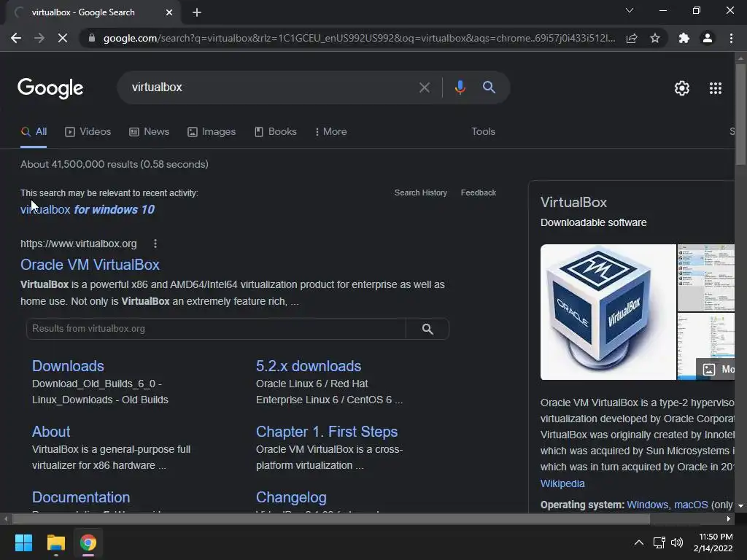
Task: Open the VirtualBox manager screenshot thumbnail
Action: [x=706, y=278]
